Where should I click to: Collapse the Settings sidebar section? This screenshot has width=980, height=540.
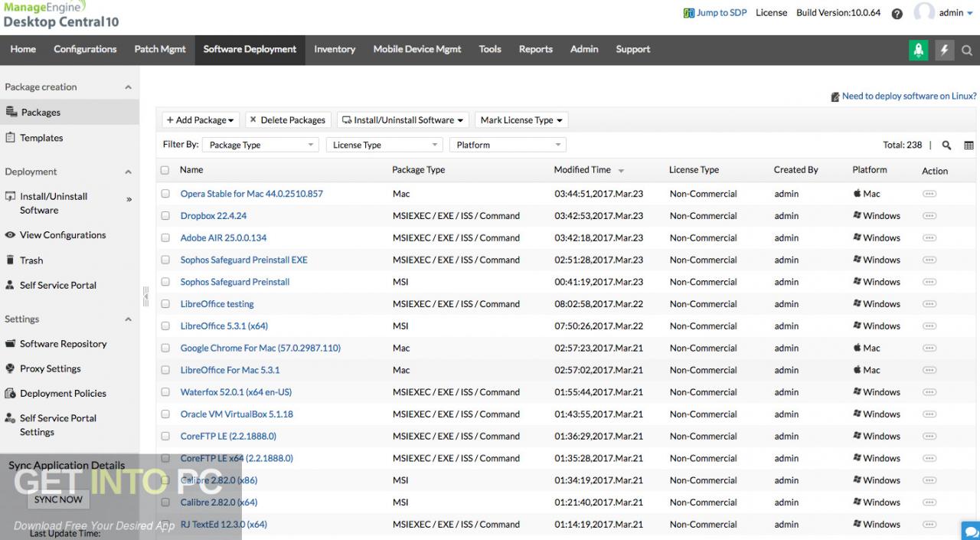[128, 319]
